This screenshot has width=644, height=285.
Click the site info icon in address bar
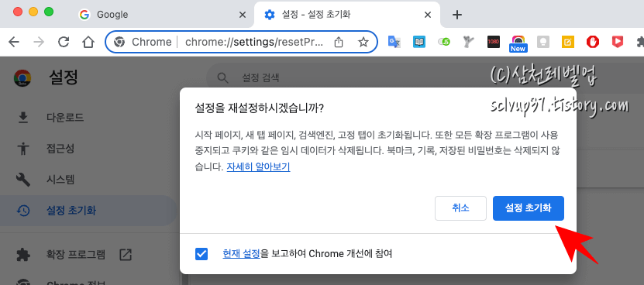(x=119, y=42)
